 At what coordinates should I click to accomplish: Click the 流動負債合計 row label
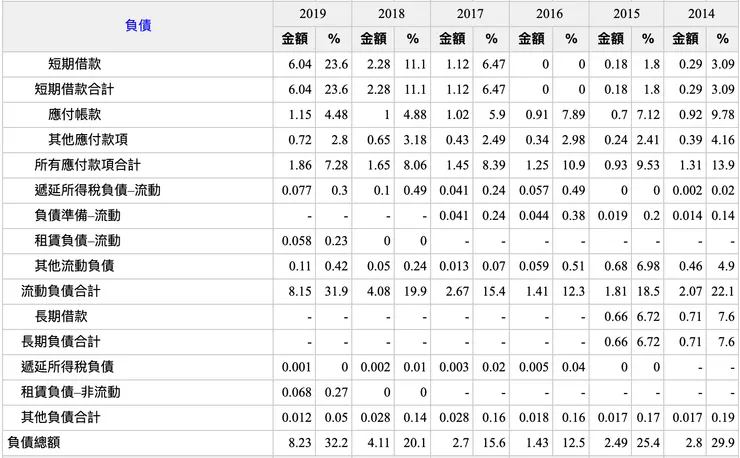point(60,291)
